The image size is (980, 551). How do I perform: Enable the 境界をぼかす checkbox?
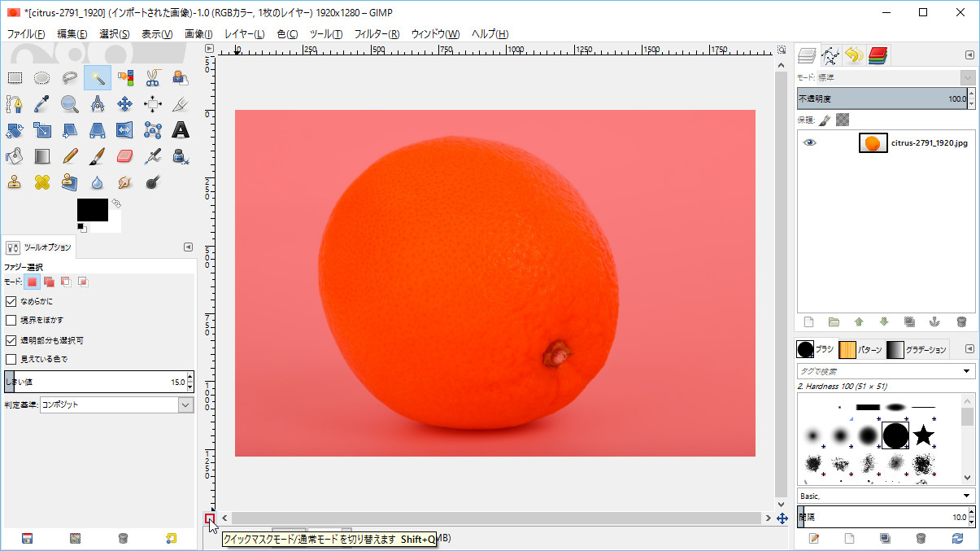(x=11, y=320)
